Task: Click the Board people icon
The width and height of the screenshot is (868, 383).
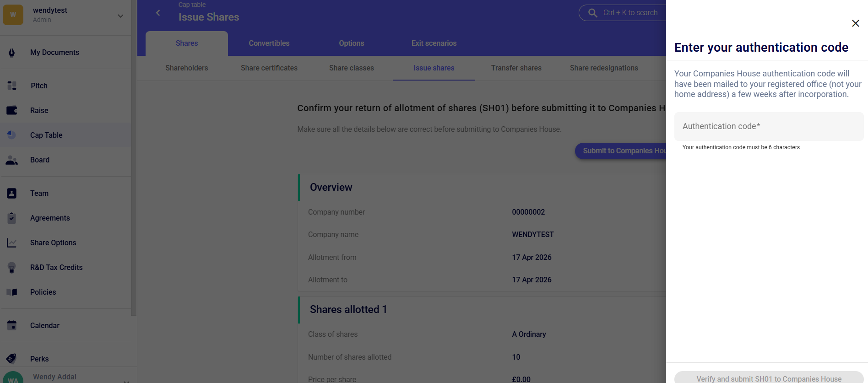Action: pos(12,160)
